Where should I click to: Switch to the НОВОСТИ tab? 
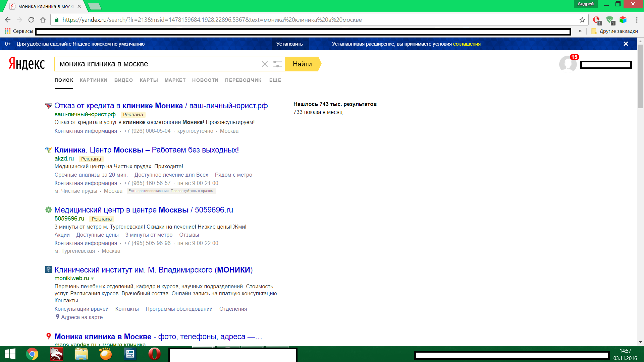coord(205,80)
